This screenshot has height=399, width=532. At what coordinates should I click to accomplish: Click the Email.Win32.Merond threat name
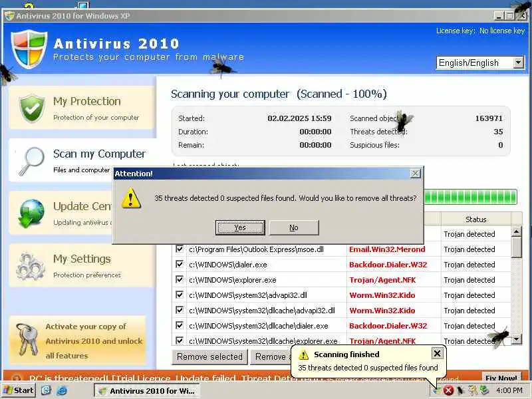[x=387, y=249]
